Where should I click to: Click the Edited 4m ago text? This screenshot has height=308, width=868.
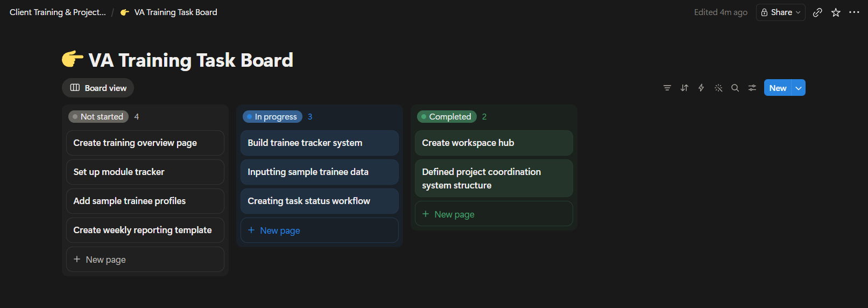(721, 12)
